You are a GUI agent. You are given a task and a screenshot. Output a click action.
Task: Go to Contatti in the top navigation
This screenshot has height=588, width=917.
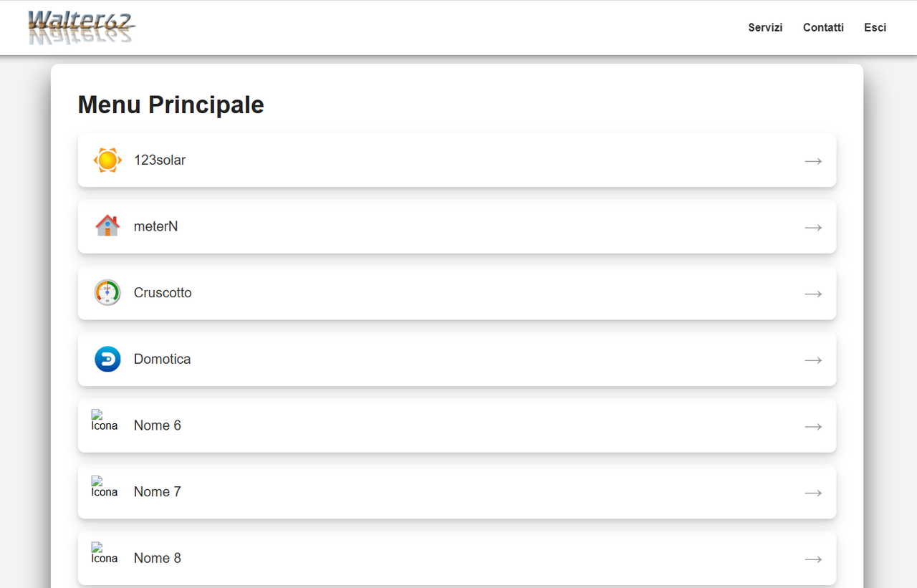(x=823, y=27)
